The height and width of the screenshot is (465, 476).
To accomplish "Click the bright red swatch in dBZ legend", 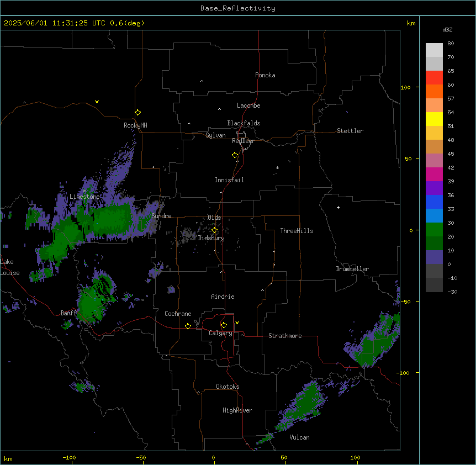I will [x=434, y=77].
